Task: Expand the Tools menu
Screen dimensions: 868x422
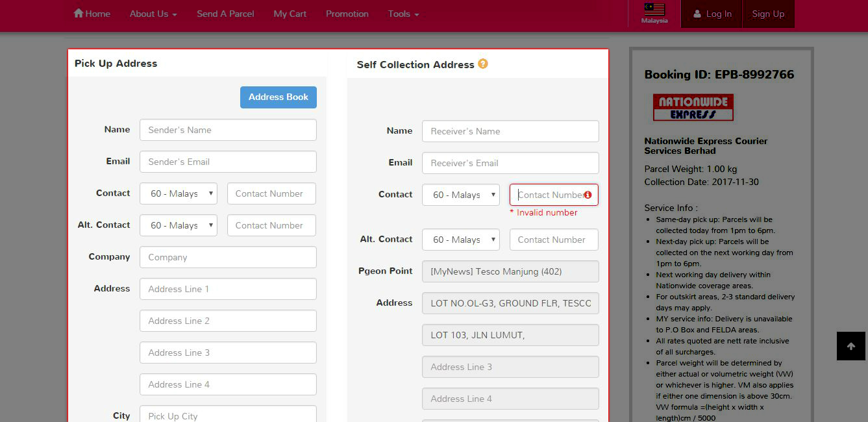Action: click(x=403, y=14)
